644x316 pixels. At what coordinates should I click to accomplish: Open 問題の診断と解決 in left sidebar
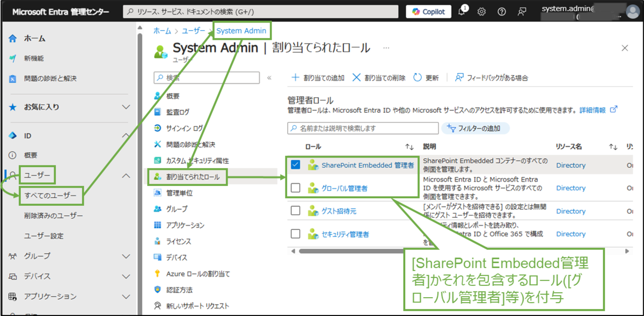coord(50,78)
